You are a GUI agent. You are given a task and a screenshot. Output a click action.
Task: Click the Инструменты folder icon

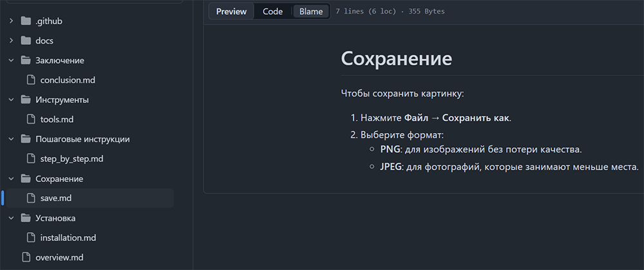pyautogui.click(x=26, y=100)
